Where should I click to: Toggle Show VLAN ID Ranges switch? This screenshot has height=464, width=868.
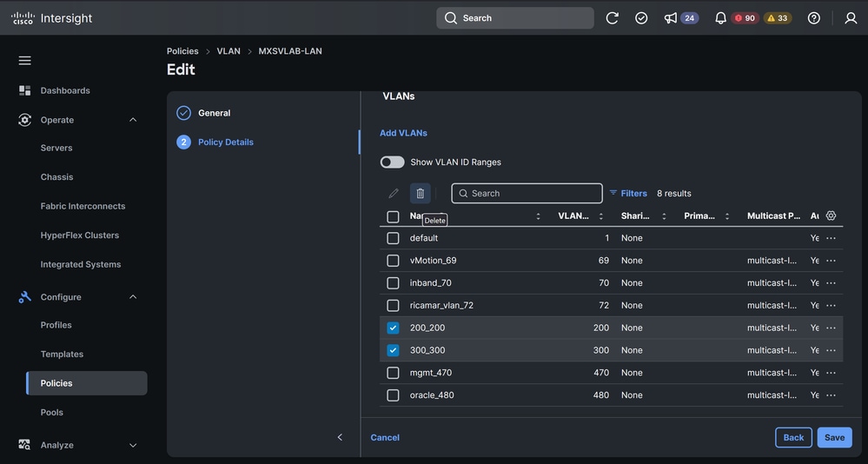tap(393, 162)
